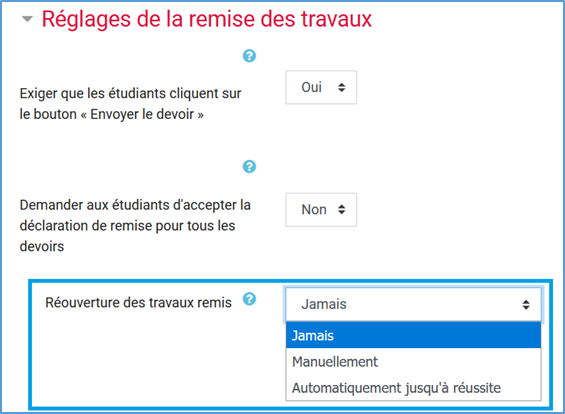Close the Réouverture dropdown showing Jamais

click(413, 304)
